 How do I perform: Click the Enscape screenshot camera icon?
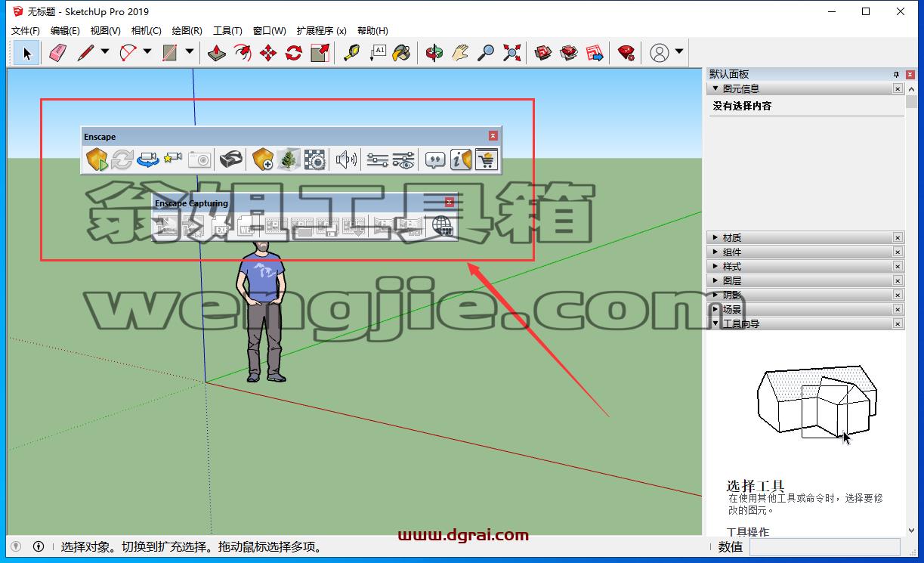coord(199,159)
